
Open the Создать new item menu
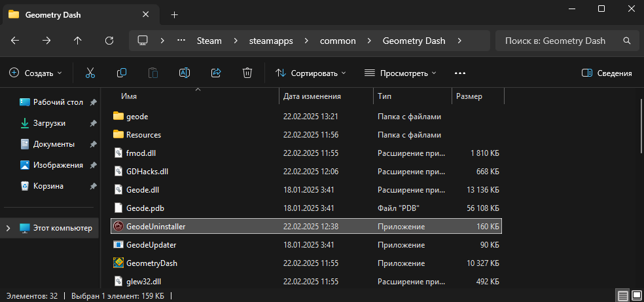click(36, 73)
